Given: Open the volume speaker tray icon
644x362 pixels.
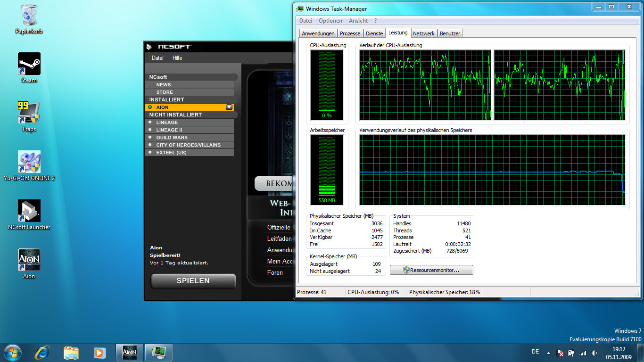Looking at the screenshot, I should (x=594, y=353).
